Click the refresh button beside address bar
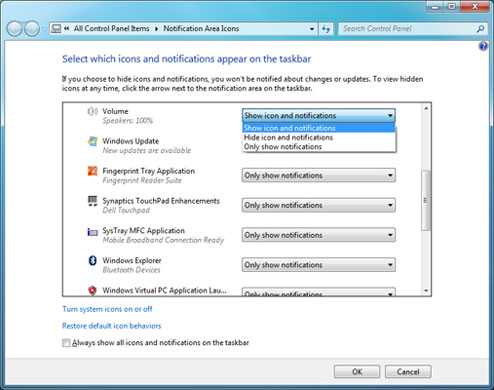The height and width of the screenshot is (390, 494). 326,29
